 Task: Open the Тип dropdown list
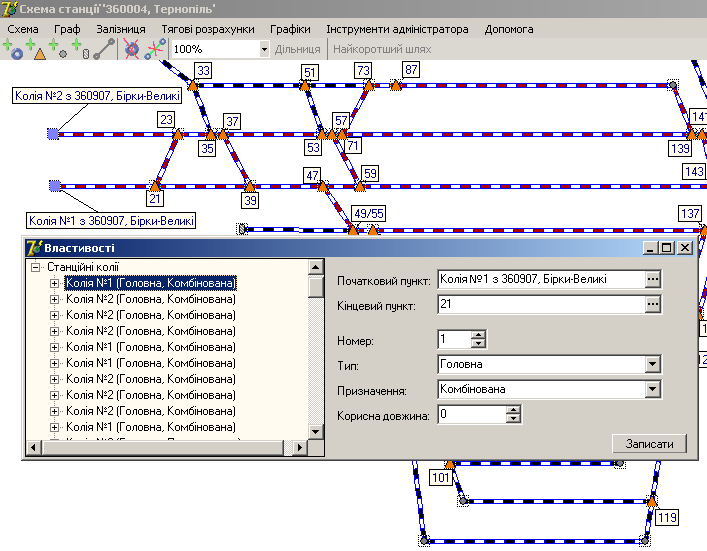pyautogui.click(x=653, y=365)
